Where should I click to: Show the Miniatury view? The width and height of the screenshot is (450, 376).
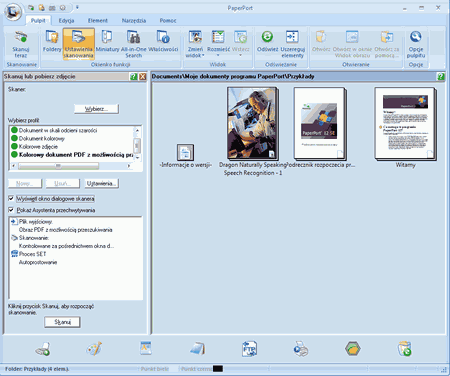pos(107,41)
